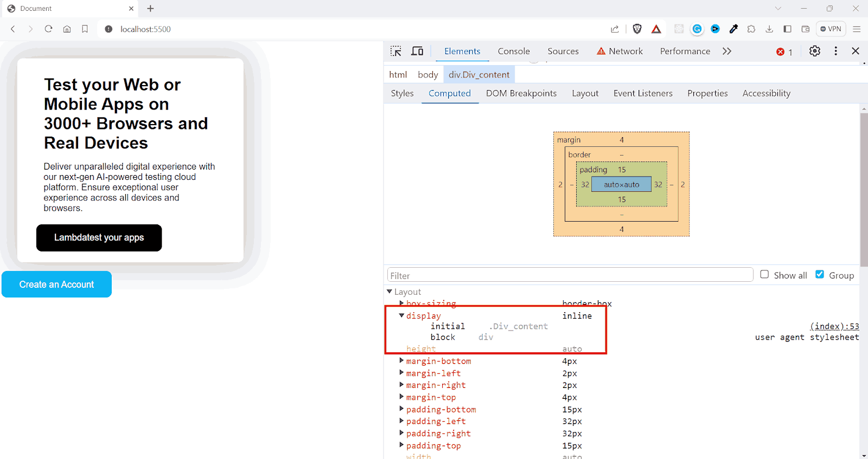
Task: Click the browser forward arrow
Action: pos(30,29)
